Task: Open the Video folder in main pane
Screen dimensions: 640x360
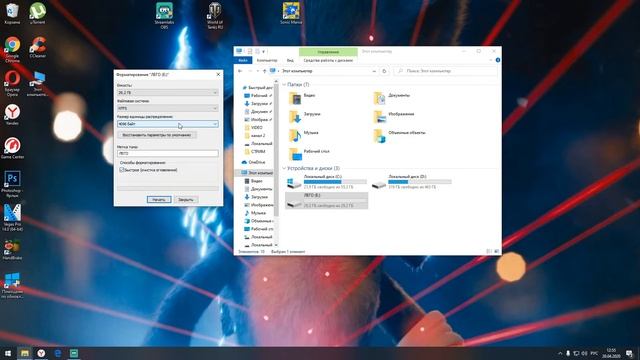Action: click(302, 98)
